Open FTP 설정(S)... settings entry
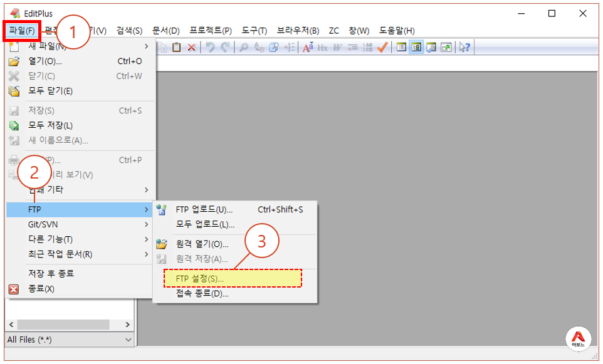The width and height of the screenshot is (603, 364). point(233,278)
